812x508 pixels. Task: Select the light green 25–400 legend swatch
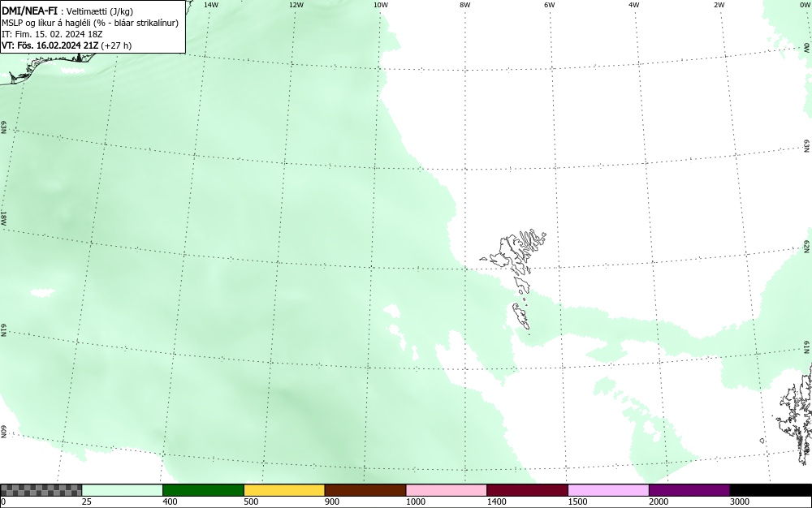(x=123, y=490)
